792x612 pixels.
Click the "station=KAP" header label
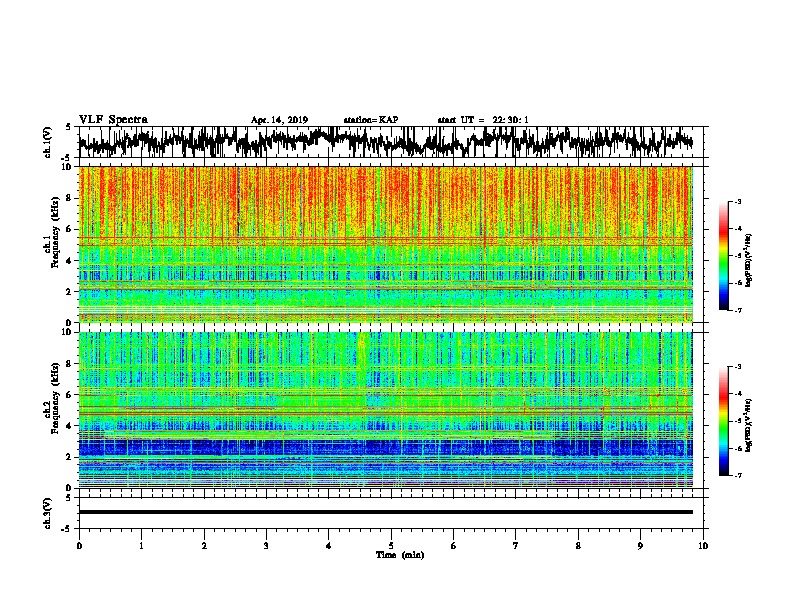point(371,120)
